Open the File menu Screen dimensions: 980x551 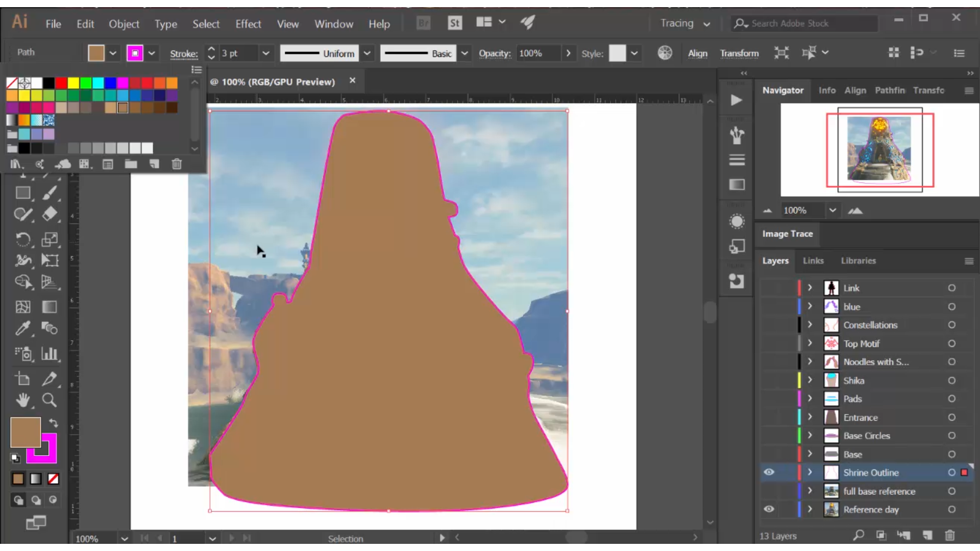point(53,24)
